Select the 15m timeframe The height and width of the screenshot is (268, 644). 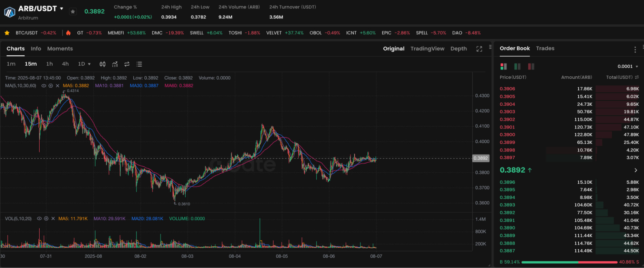pyautogui.click(x=31, y=64)
